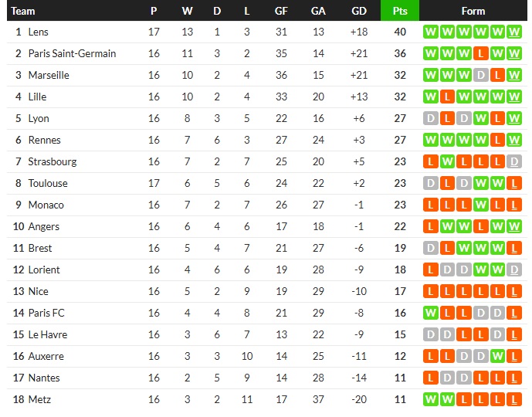
Task: Click the win badge in Monaco's form
Action: coord(481,205)
